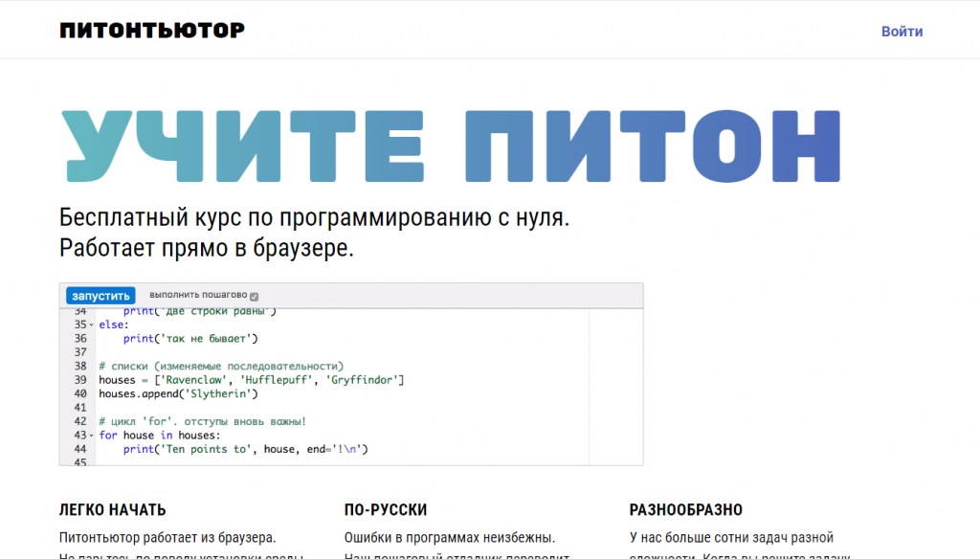The width and height of the screenshot is (980, 559).
Task: Click the ЛЕГКО НАЧАТЬ section heading
Action: [x=112, y=510]
